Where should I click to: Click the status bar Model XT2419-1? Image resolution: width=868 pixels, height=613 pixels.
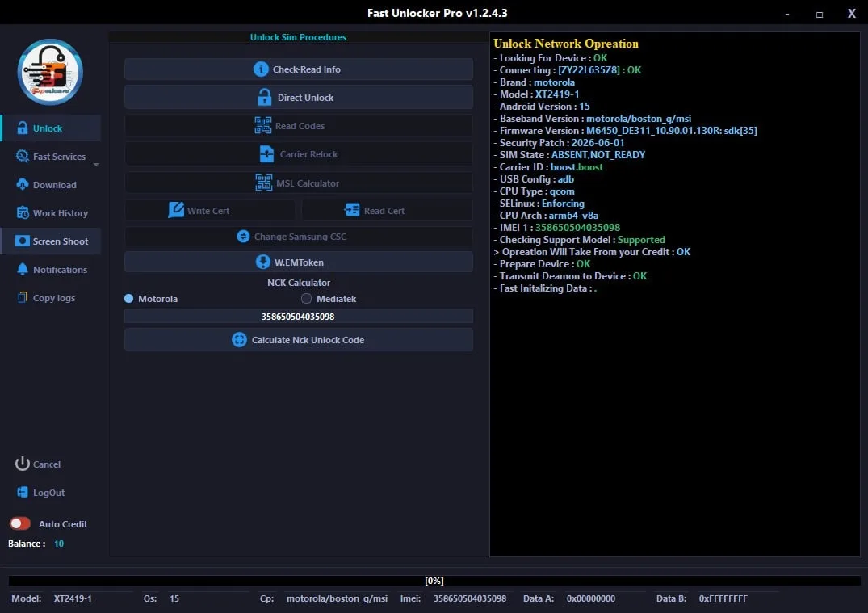tap(73, 598)
